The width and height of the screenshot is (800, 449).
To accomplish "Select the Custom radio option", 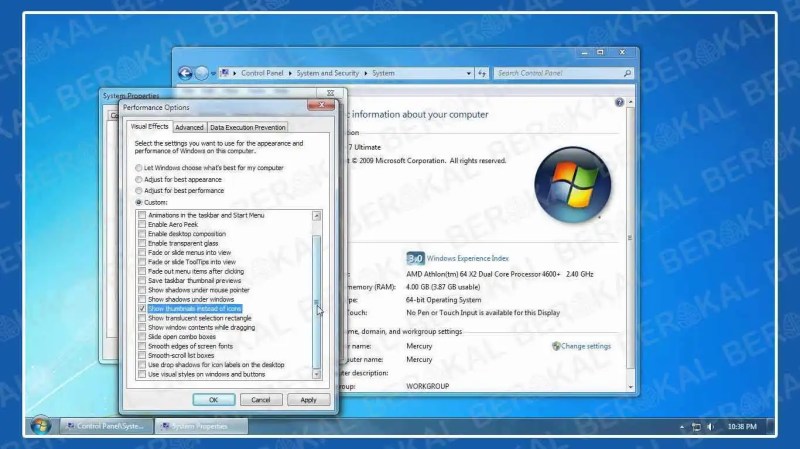I will click(x=138, y=203).
